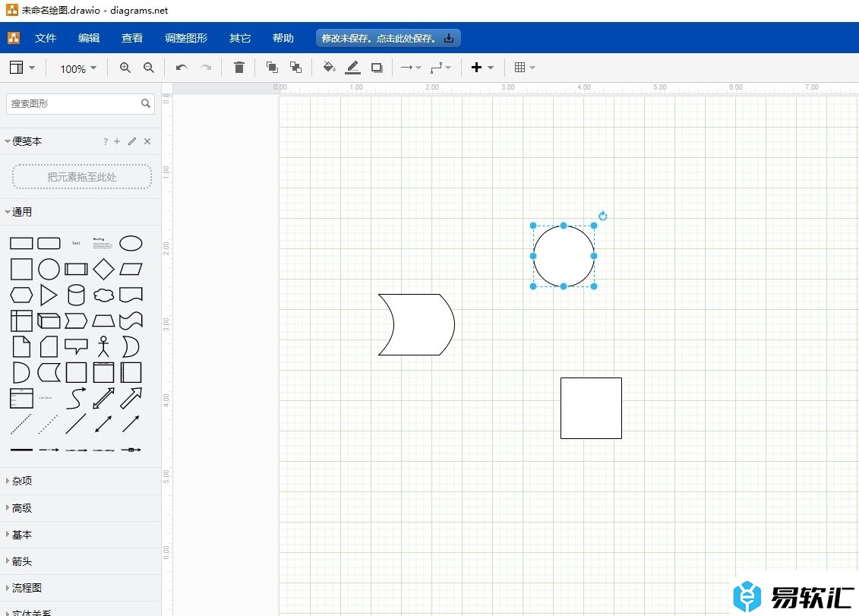Send selected shape to back
Screen dimensions: 859x616
tap(296, 68)
